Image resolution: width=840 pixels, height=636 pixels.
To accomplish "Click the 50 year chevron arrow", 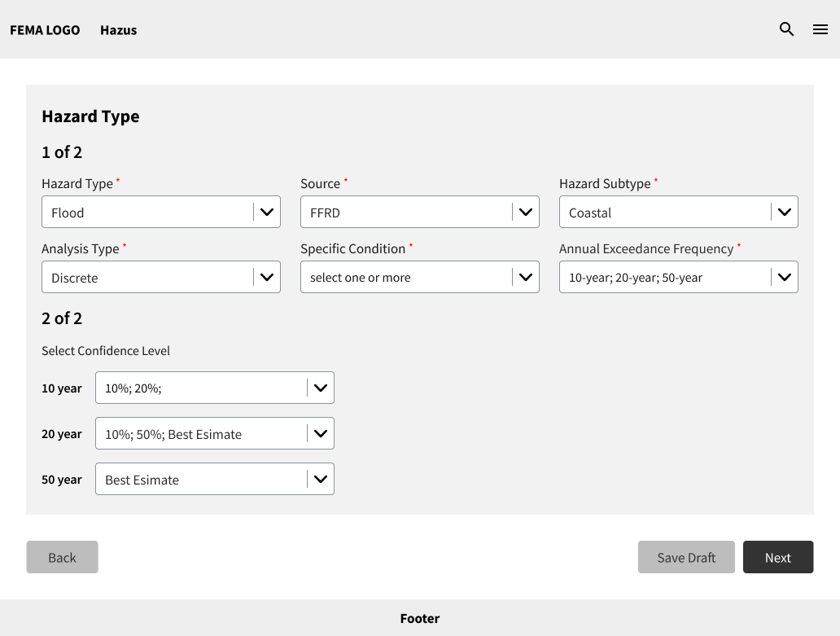I will (321, 479).
